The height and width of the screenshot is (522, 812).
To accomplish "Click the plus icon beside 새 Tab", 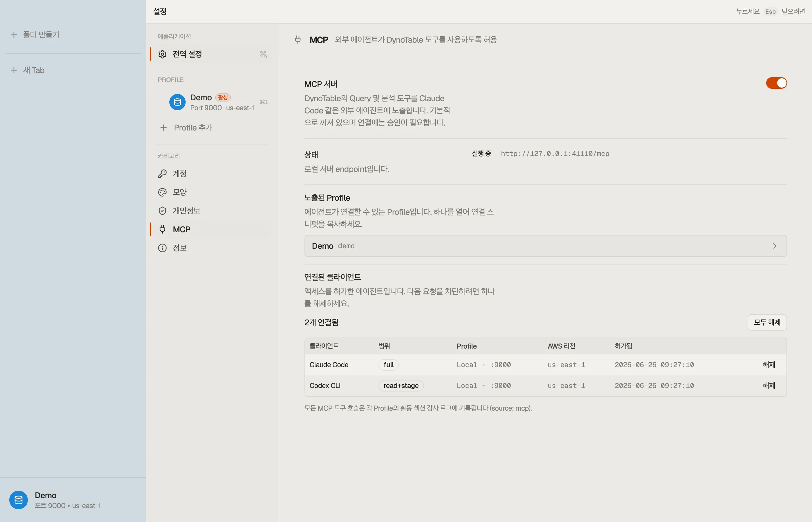I will click(x=14, y=70).
